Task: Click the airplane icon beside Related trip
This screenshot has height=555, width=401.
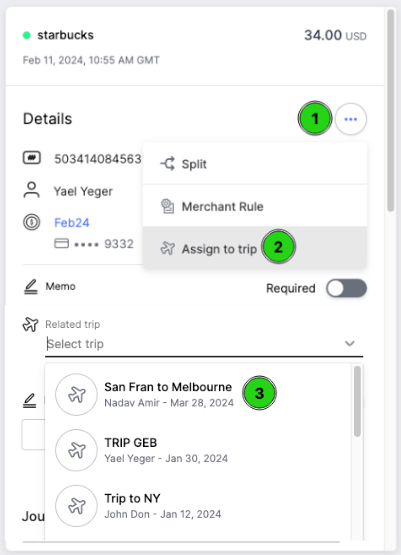Action: 30,324
